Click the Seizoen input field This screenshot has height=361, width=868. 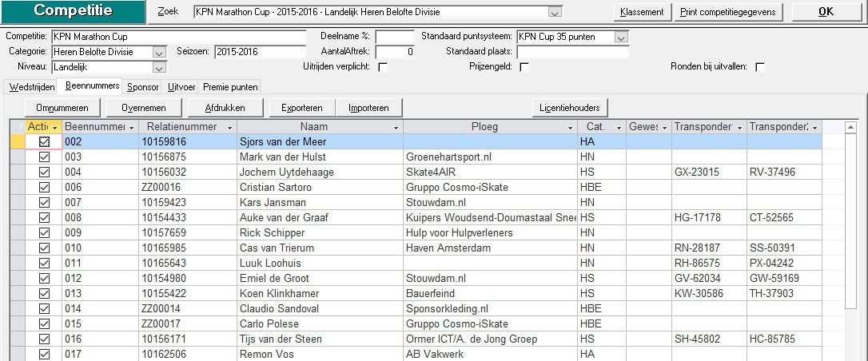point(259,52)
